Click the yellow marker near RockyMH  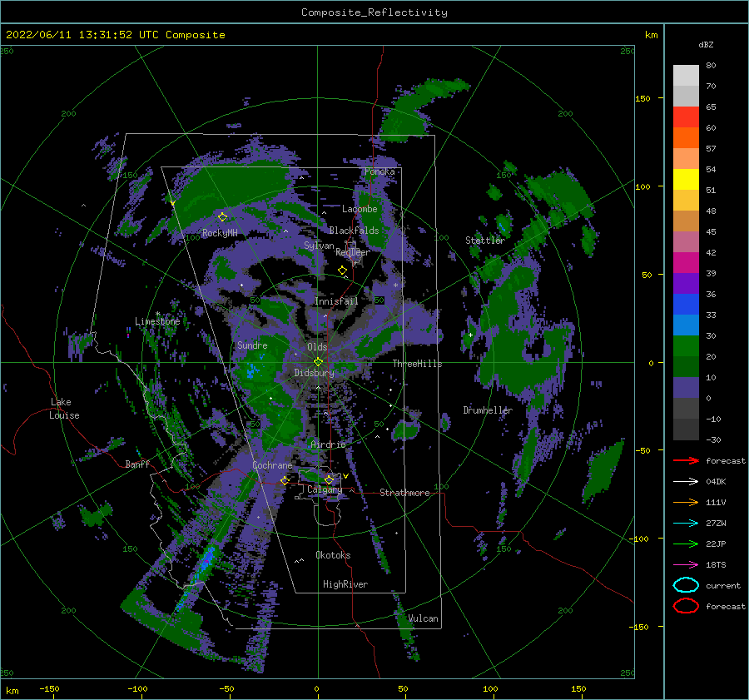point(222,217)
